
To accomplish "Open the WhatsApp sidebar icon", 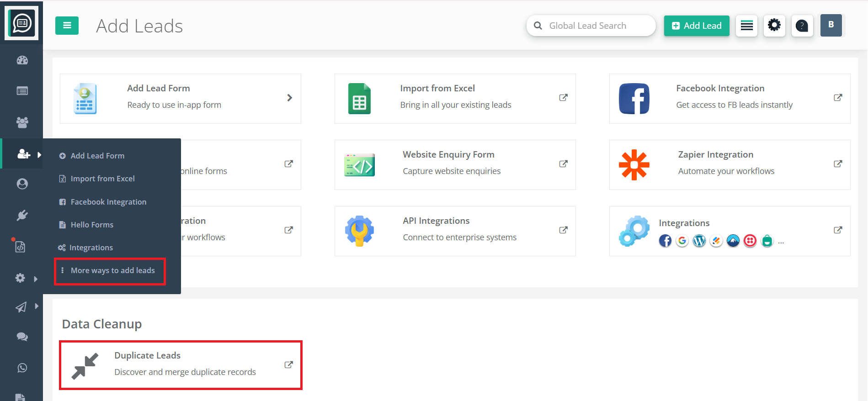I will 22,368.
